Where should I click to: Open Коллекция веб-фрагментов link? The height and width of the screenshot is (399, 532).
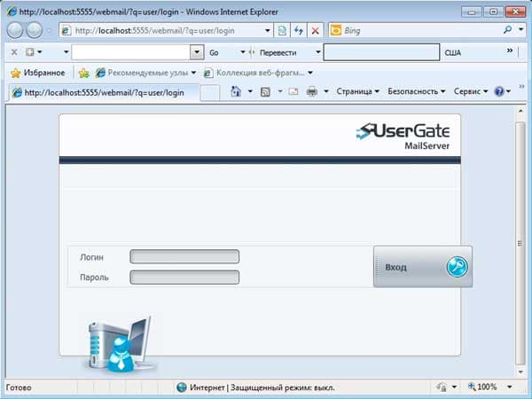coord(258,73)
